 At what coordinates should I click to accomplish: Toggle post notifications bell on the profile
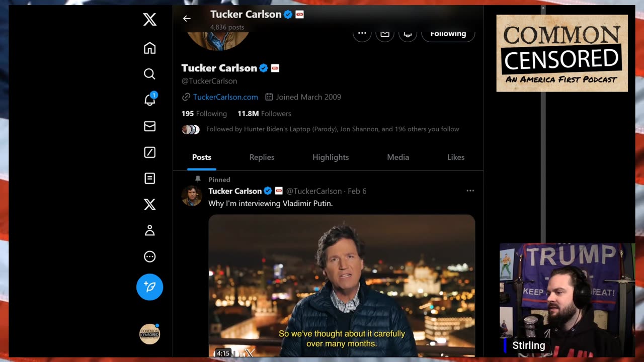[x=408, y=33]
